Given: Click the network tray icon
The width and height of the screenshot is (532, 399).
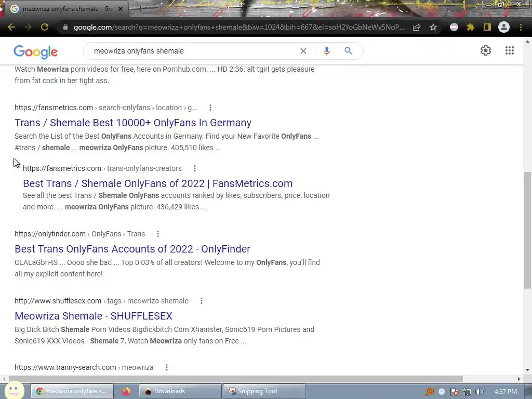Looking at the screenshot, I should 467,392.
